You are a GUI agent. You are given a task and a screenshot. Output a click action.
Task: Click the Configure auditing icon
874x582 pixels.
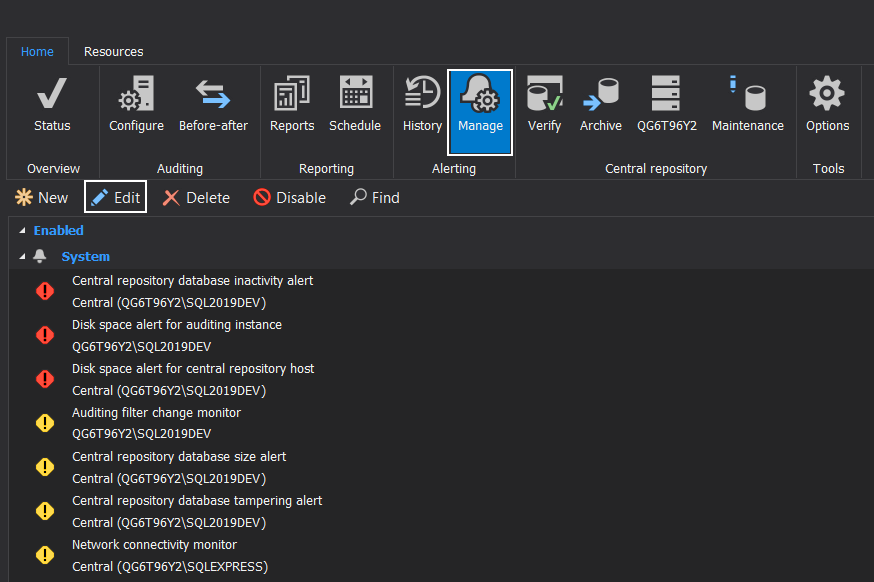136,95
